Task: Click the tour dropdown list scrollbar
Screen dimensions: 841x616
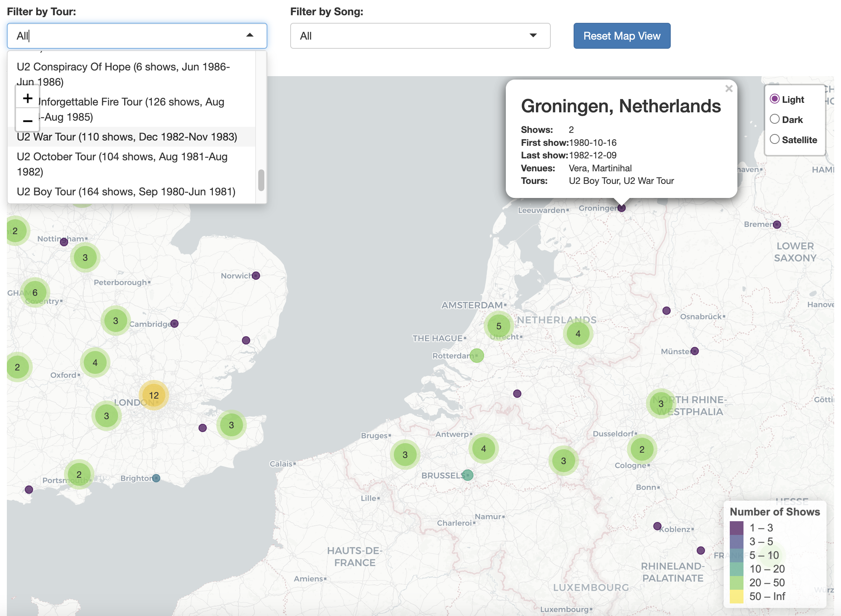Action: click(261, 180)
